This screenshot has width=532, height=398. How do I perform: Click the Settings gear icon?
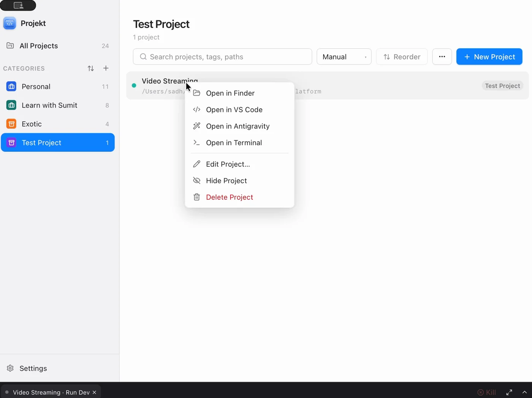pos(10,368)
